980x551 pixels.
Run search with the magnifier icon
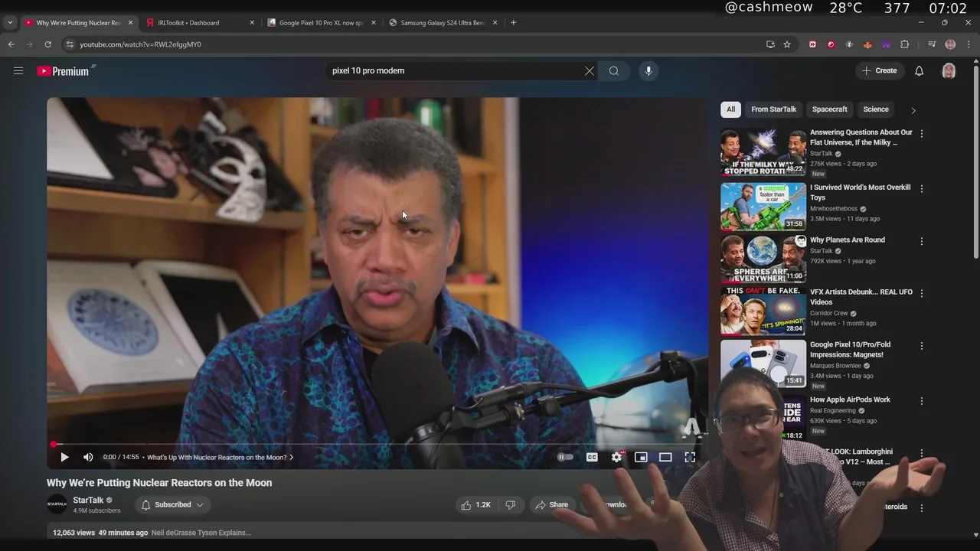614,70
